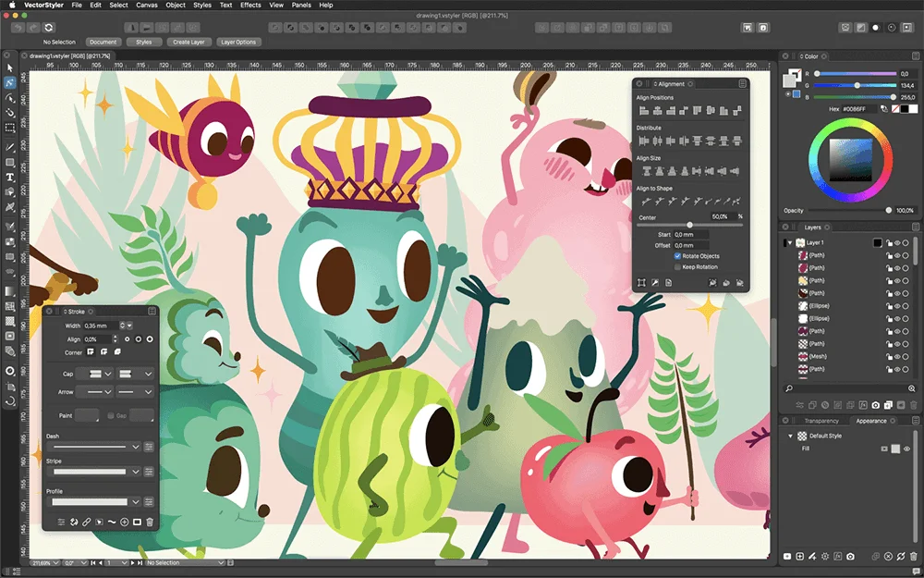Collapse the Layer 1 tree arrow
The width and height of the screenshot is (924, 578).
tap(789, 243)
